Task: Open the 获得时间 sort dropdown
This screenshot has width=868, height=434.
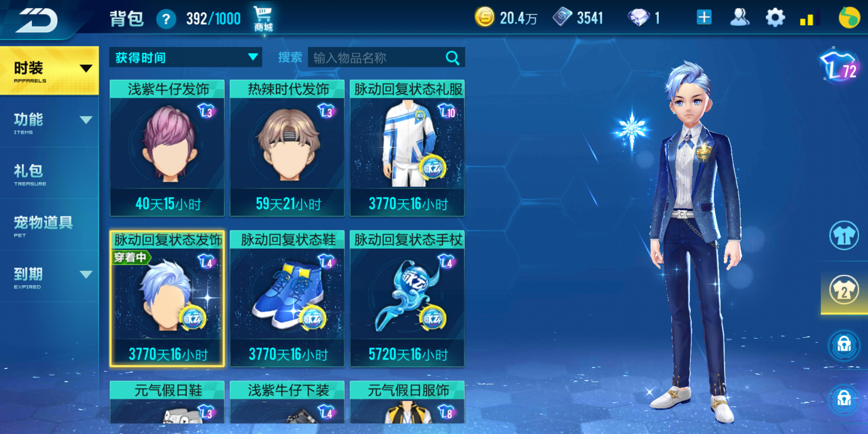Action: tap(185, 57)
